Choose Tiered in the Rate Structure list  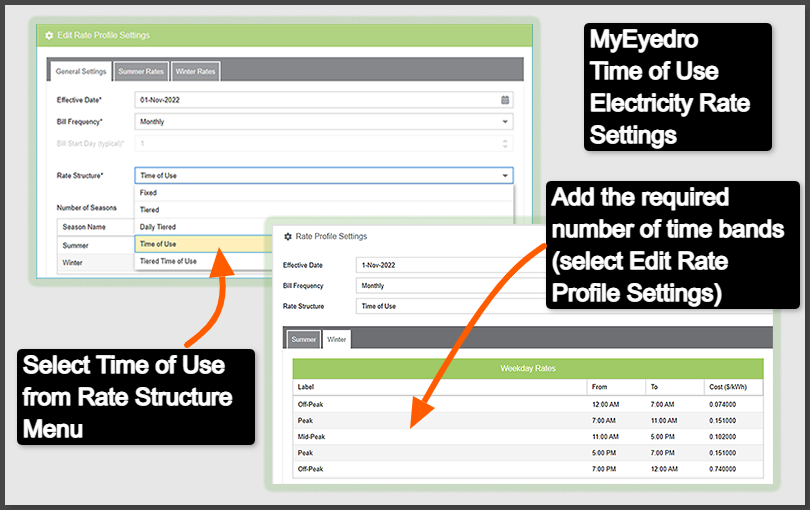coord(324,210)
